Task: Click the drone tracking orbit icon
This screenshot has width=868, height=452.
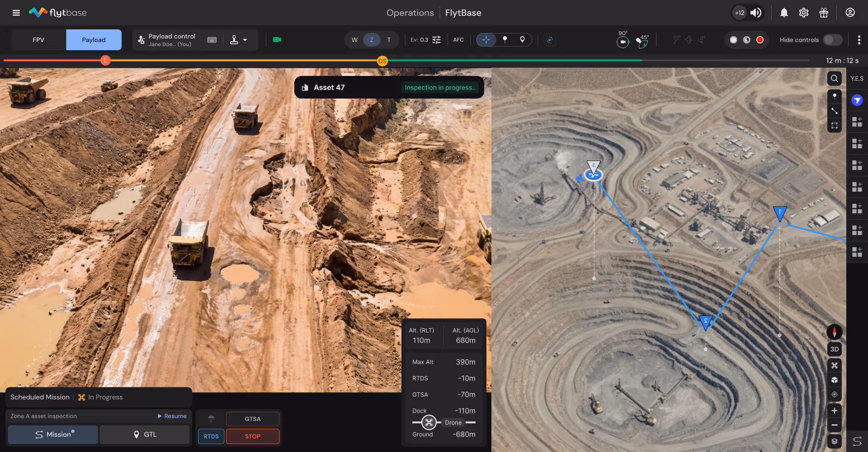Action: pyautogui.click(x=550, y=40)
